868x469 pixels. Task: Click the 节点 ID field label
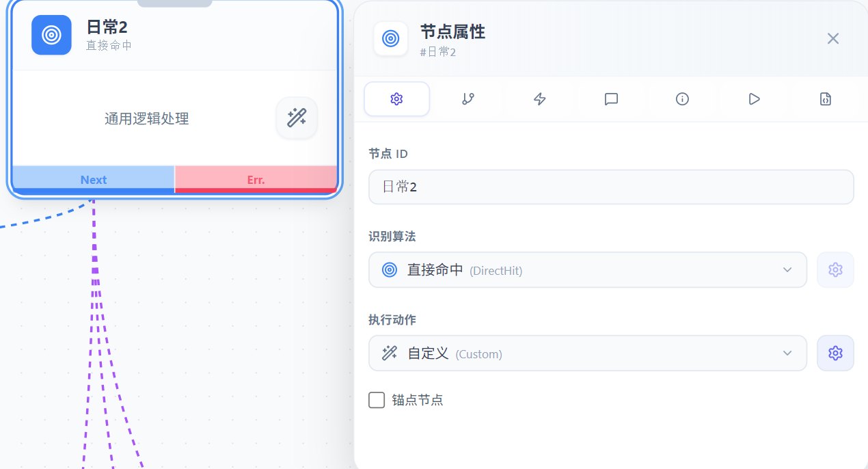click(388, 154)
